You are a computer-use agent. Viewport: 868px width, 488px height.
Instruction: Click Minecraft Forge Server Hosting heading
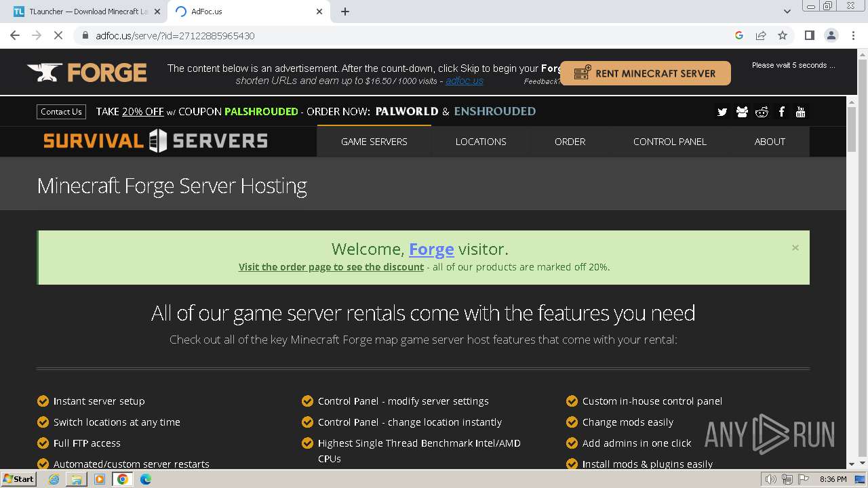172,186
